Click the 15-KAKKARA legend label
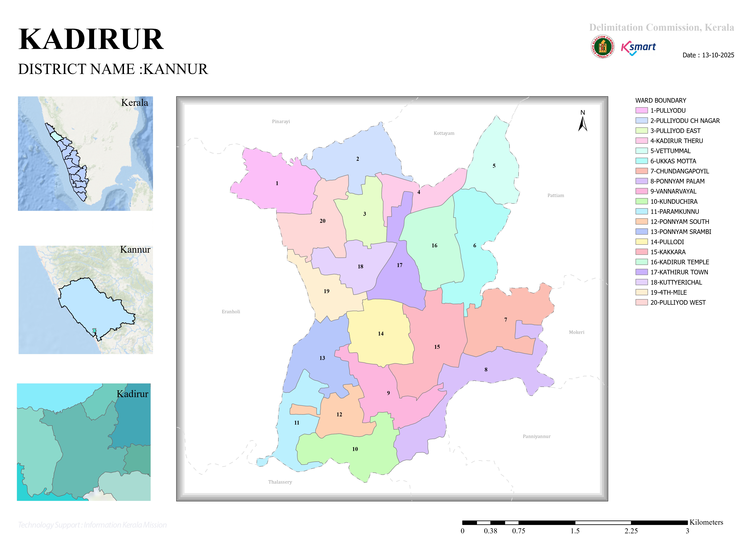The height and width of the screenshot is (535, 756). 668,252
